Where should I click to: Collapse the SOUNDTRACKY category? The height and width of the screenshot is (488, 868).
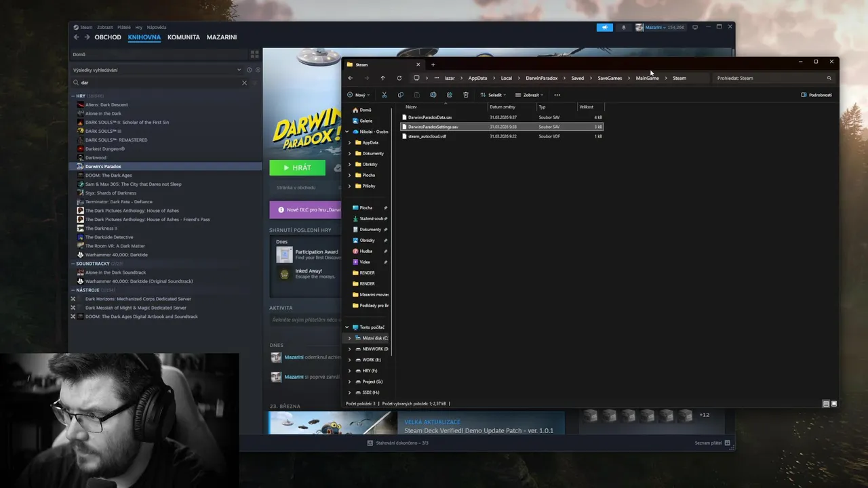pos(73,264)
